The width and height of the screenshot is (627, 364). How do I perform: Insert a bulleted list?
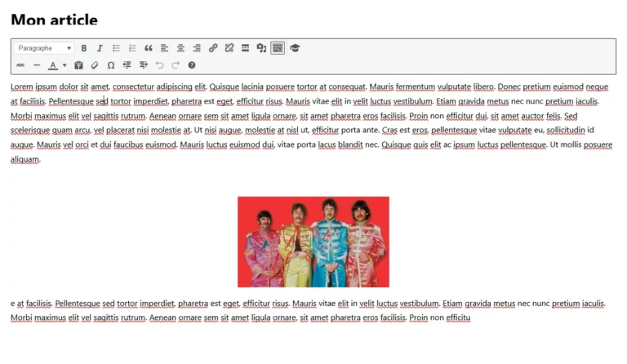[x=116, y=48]
